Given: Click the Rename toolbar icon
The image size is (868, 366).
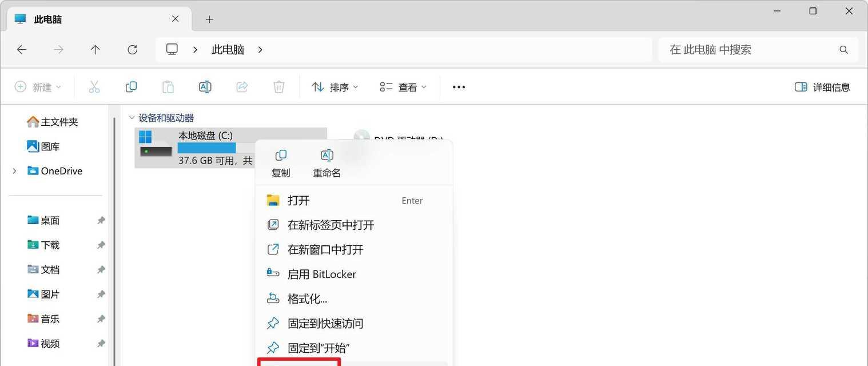Looking at the screenshot, I should 205,87.
